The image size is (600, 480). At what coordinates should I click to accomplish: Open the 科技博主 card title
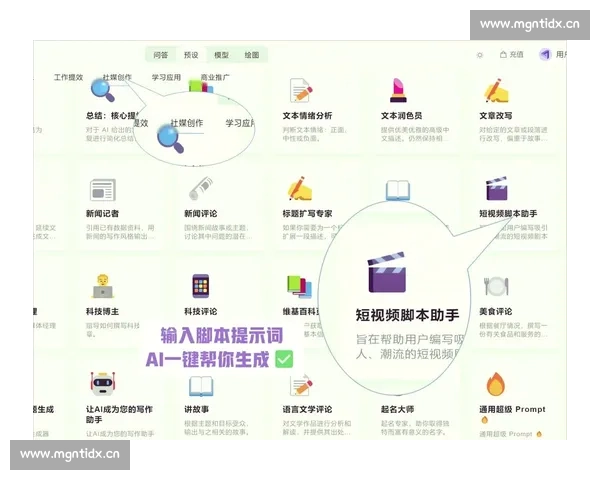coord(102,312)
